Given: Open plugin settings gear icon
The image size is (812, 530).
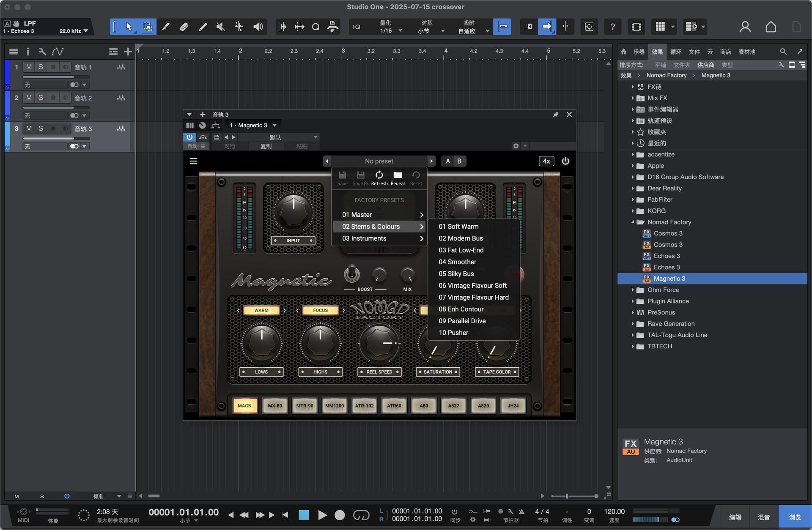Looking at the screenshot, I should point(516,146).
